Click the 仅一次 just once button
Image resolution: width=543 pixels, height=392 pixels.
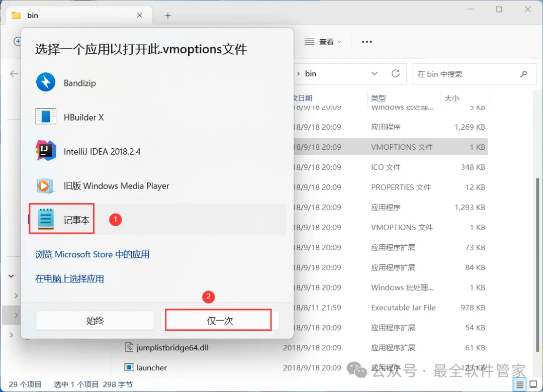click(x=220, y=321)
